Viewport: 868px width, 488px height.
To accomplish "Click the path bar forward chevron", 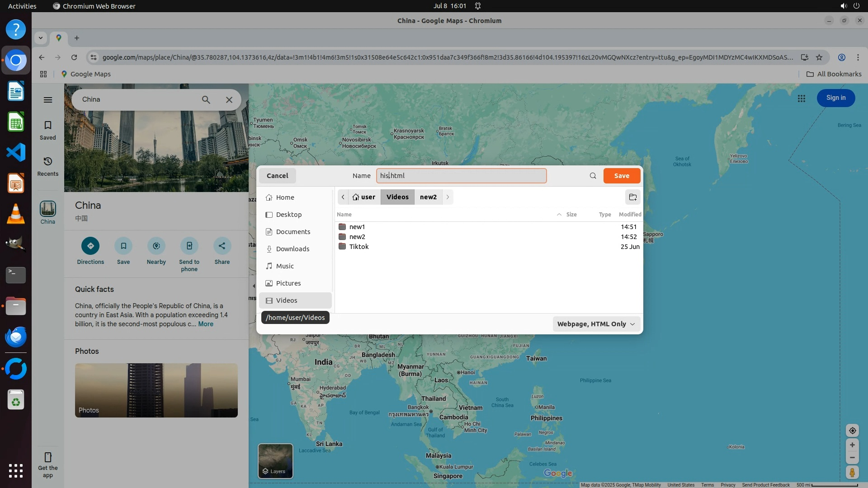I will [x=448, y=197].
